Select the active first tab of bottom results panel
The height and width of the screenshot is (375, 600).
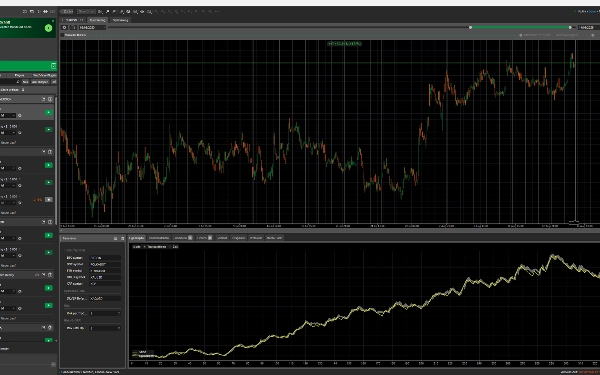pyautogui.click(x=137, y=238)
